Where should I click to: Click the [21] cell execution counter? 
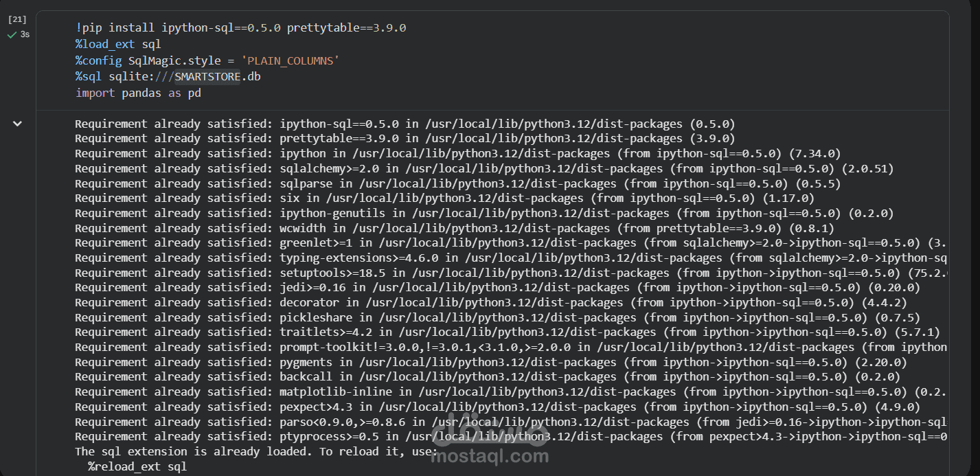(x=16, y=19)
